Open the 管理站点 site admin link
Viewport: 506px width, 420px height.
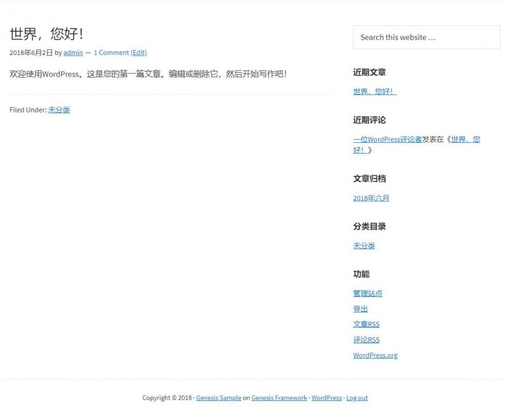point(367,293)
